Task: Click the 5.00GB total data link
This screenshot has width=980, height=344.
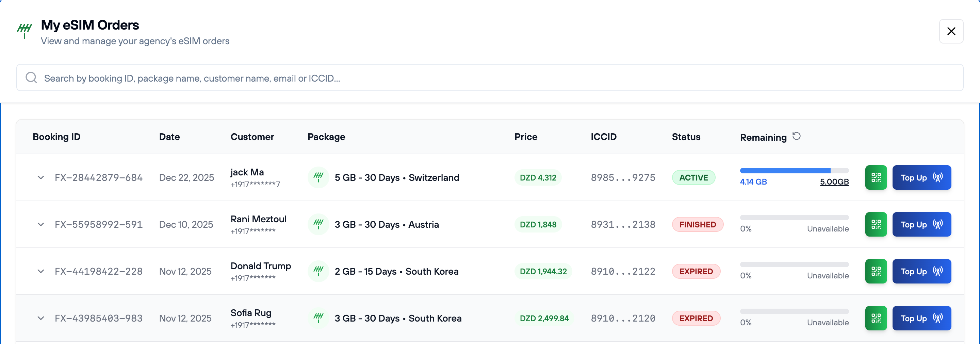Action: pyautogui.click(x=834, y=182)
